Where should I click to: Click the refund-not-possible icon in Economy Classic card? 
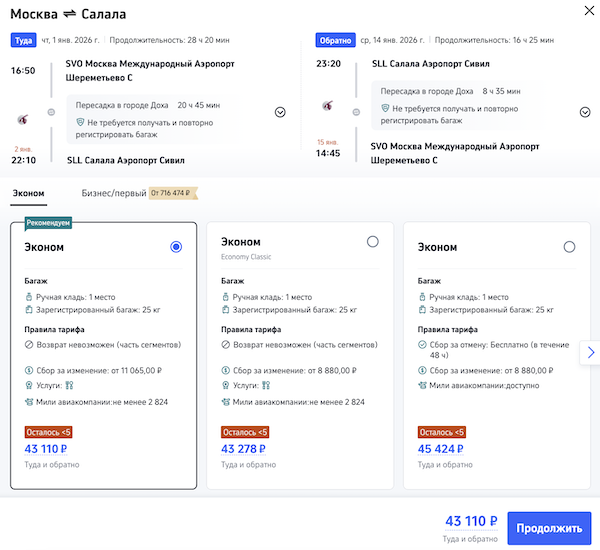coord(225,344)
